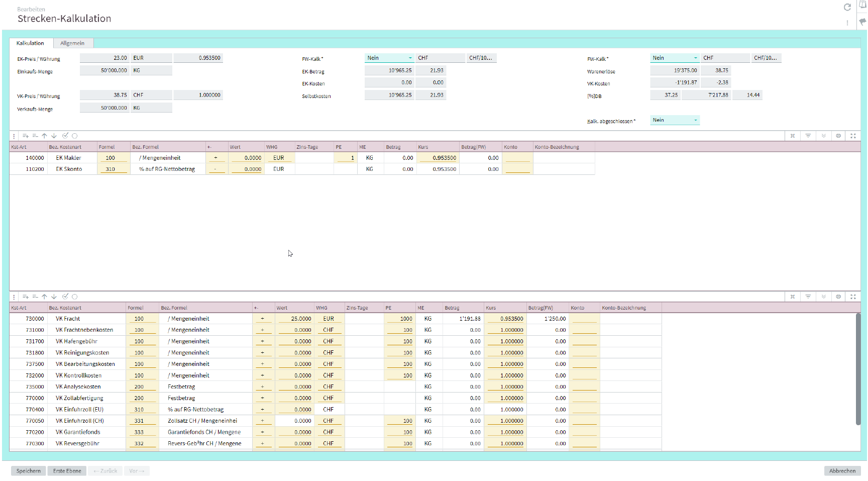This screenshot has height=481, width=868.
Task: Click the Konto field of VK Fracht row
Action: 584,319
